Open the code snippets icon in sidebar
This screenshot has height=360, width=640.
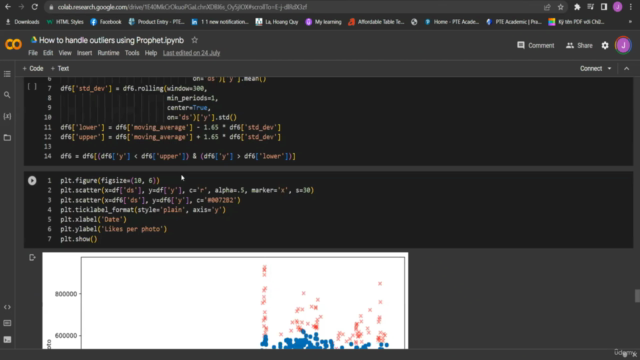click(x=7, y=307)
